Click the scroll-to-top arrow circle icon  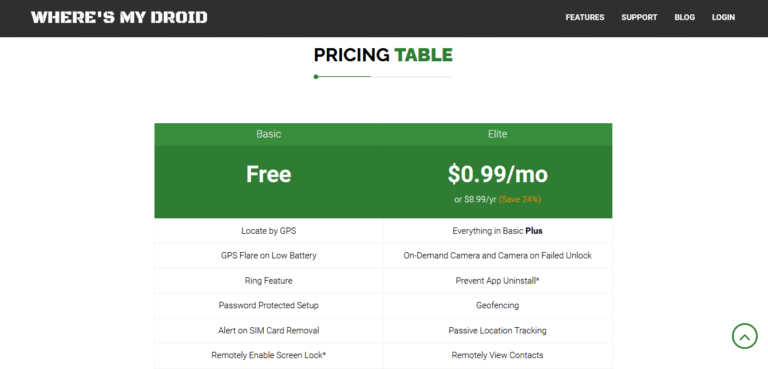tap(744, 336)
